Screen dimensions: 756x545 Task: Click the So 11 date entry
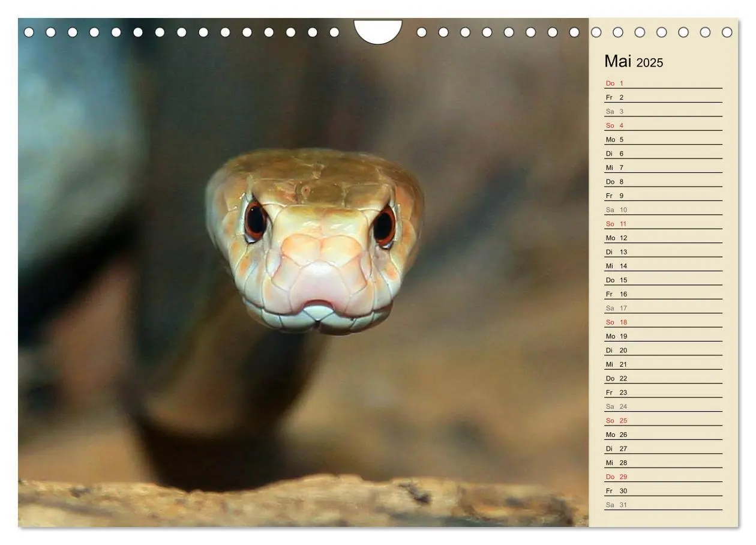[663, 224]
